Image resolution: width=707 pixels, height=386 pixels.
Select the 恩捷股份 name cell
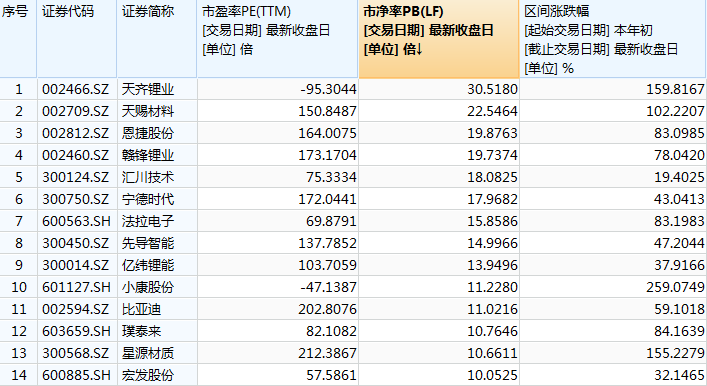[x=157, y=133]
